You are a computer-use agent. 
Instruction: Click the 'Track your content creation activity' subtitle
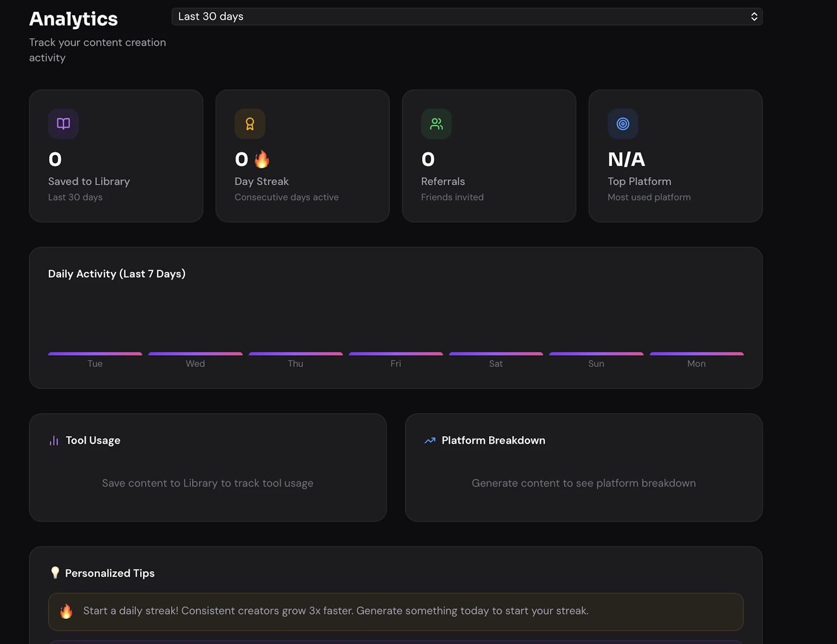pos(97,50)
